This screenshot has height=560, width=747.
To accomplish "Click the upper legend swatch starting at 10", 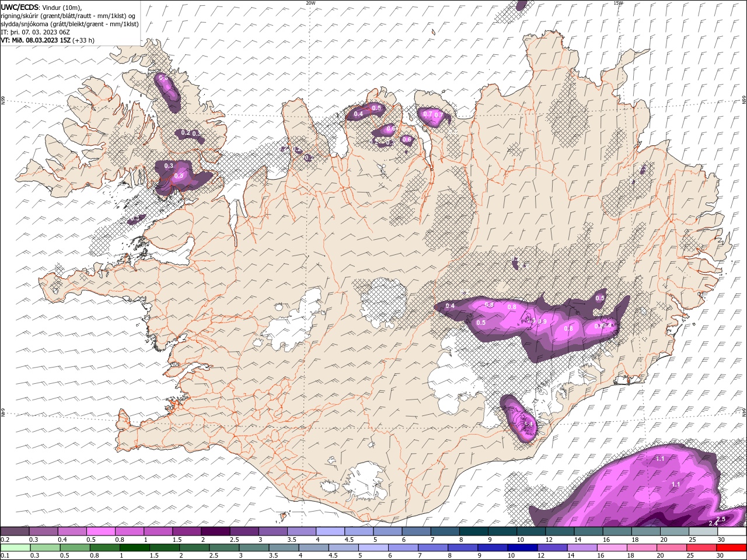I will (530, 531).
